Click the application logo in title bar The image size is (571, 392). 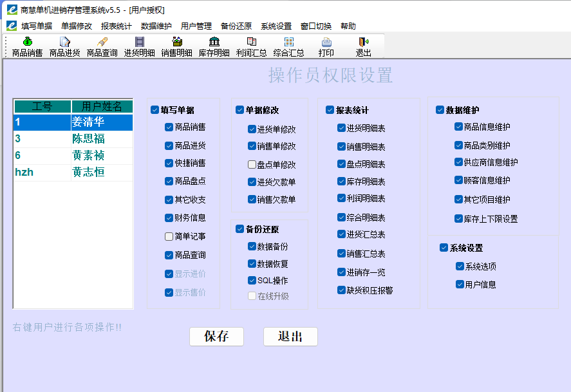12,10
